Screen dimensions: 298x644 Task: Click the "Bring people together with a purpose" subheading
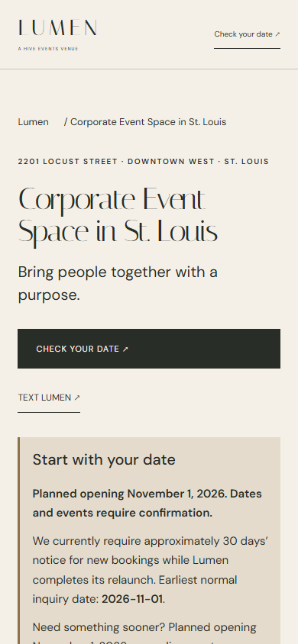(118, 283)
